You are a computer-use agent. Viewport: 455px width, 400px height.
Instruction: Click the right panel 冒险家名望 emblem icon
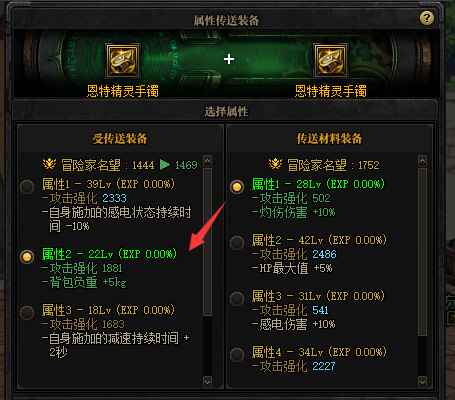click(275, 164)
